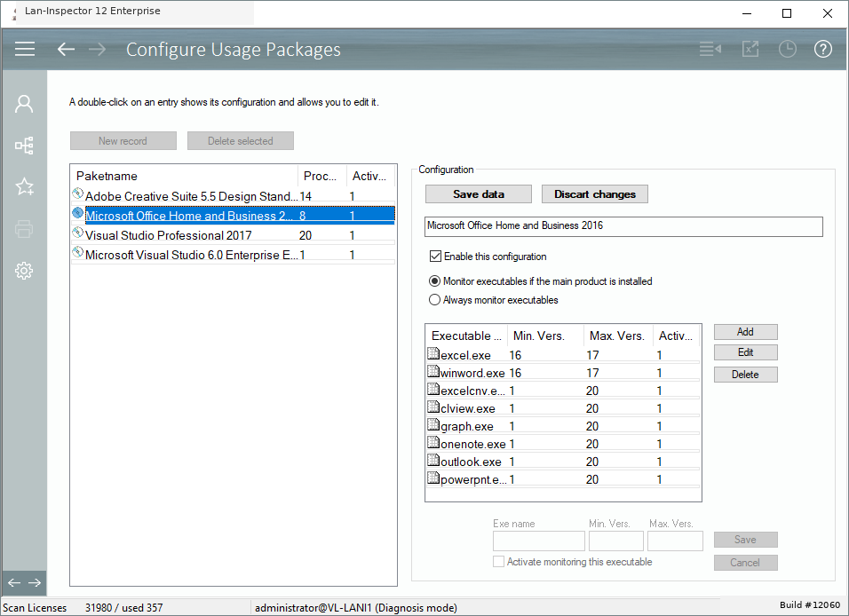Click Discart changes button
Screen dimensions: 849x616
pos(594,193)
